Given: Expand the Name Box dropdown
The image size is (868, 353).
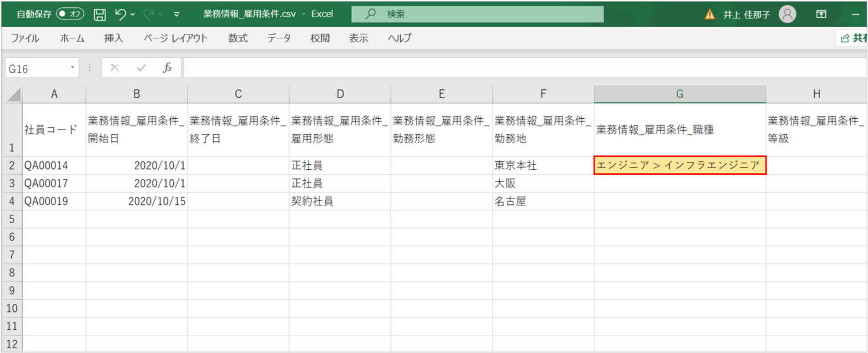Looking at the screenshot, I should click(72, 68).
